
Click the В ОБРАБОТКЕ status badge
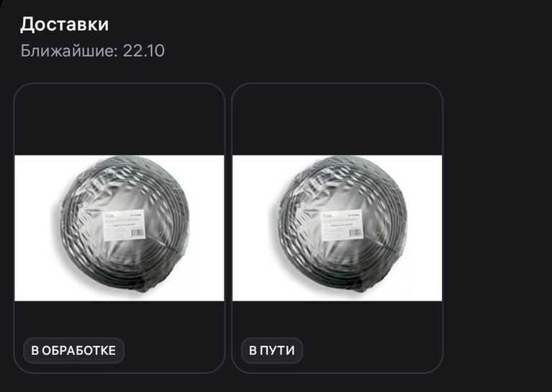point(73,350)
